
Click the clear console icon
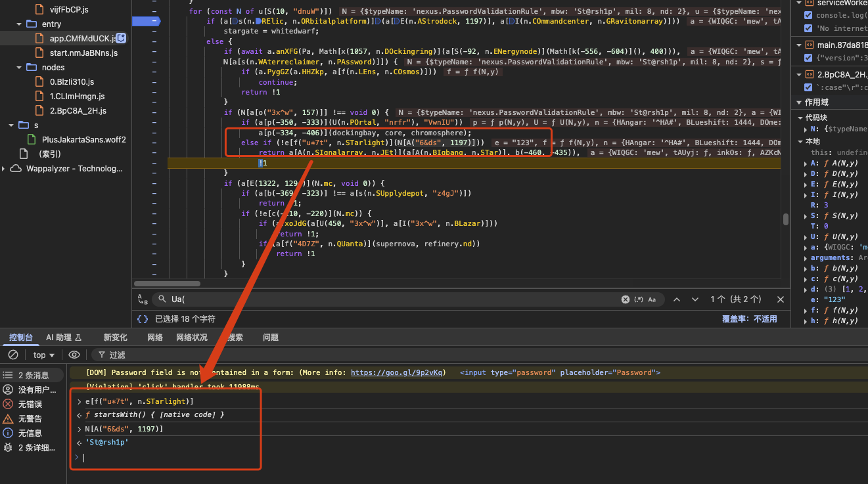tap(12, 355)
